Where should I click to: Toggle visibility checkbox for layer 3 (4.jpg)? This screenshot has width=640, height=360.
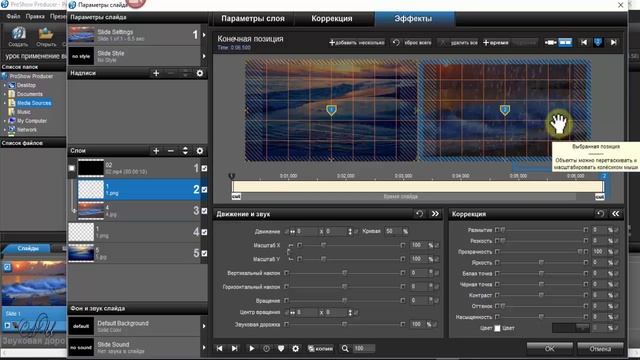[204, 211]
